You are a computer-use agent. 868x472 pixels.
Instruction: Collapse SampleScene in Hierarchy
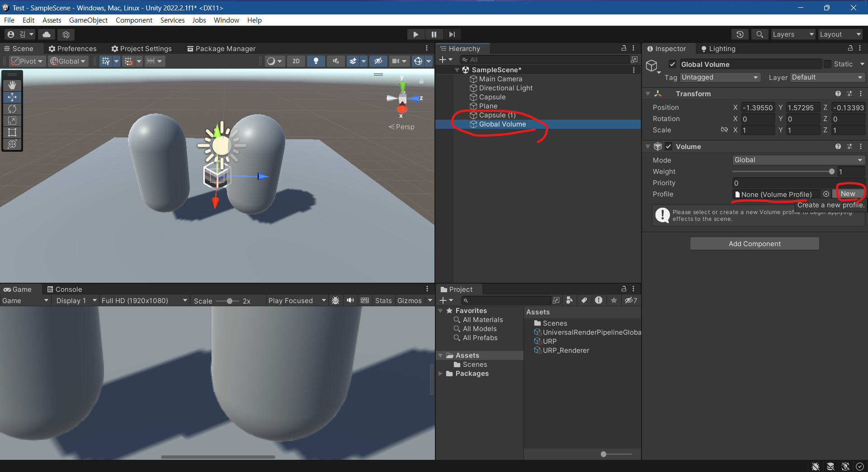pyautogui.click(x=457, y=70)
